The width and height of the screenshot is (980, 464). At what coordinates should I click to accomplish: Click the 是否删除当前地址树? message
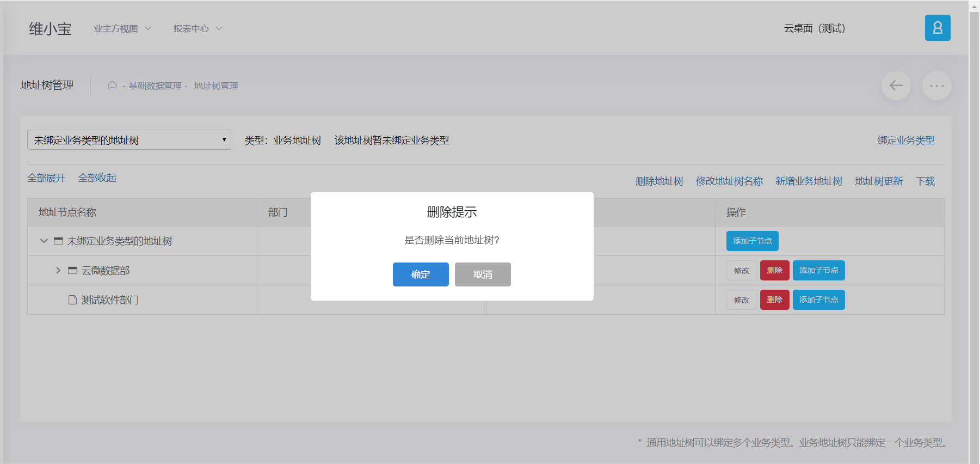(452, 240)
